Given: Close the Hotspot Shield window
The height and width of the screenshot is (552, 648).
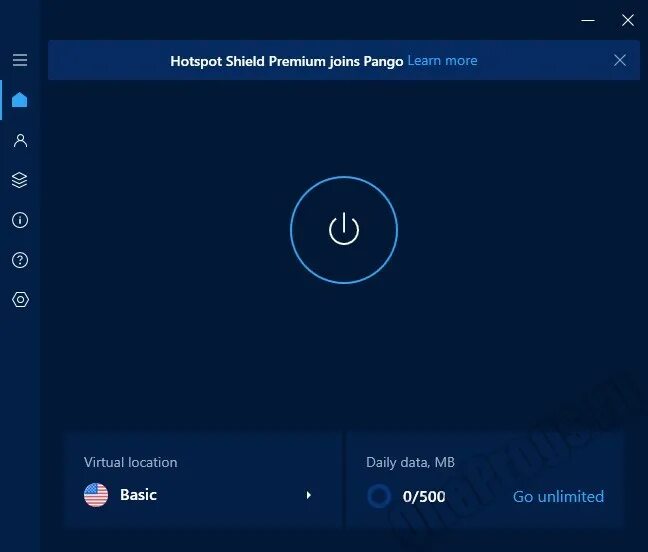Looking at the screenshot, I should (628, 20).
